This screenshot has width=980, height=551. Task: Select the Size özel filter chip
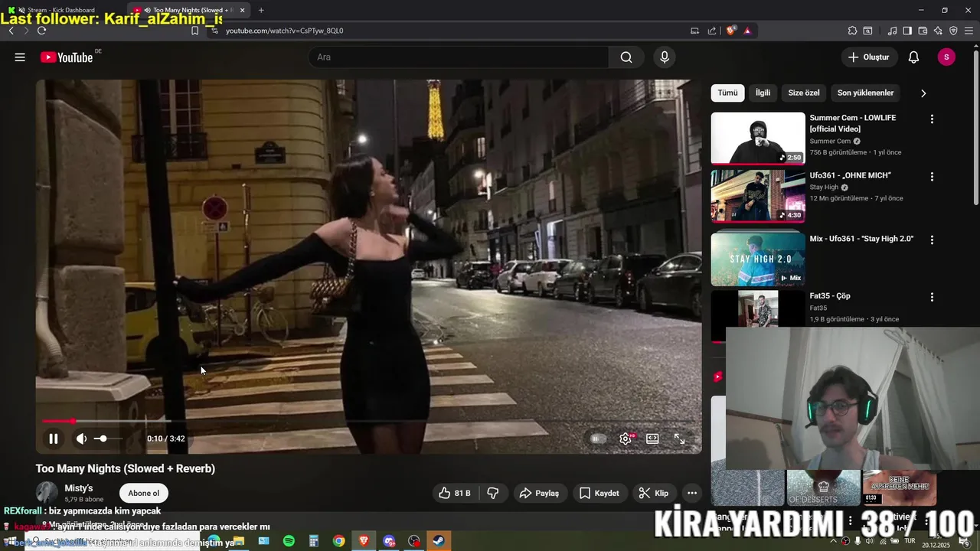point(804,93)
